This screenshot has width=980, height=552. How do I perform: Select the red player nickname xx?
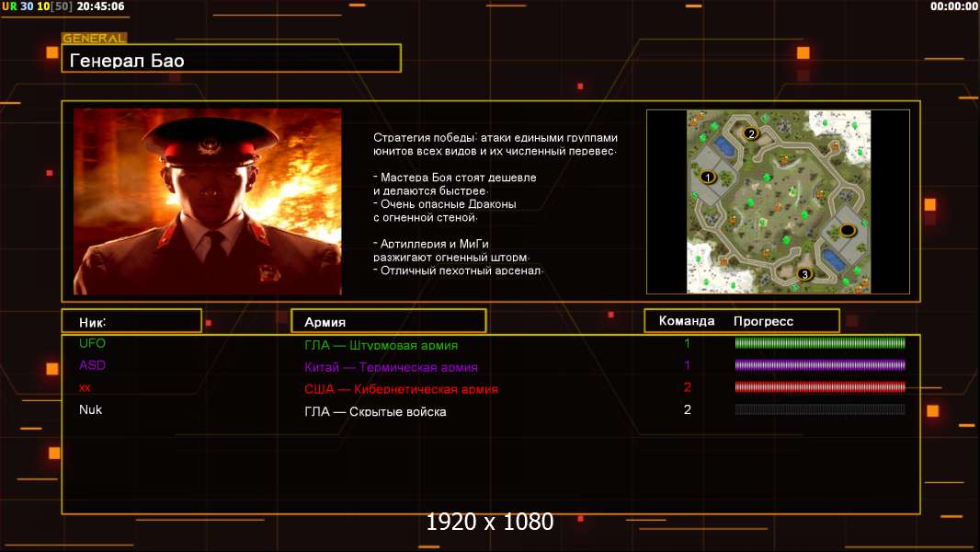85,387
